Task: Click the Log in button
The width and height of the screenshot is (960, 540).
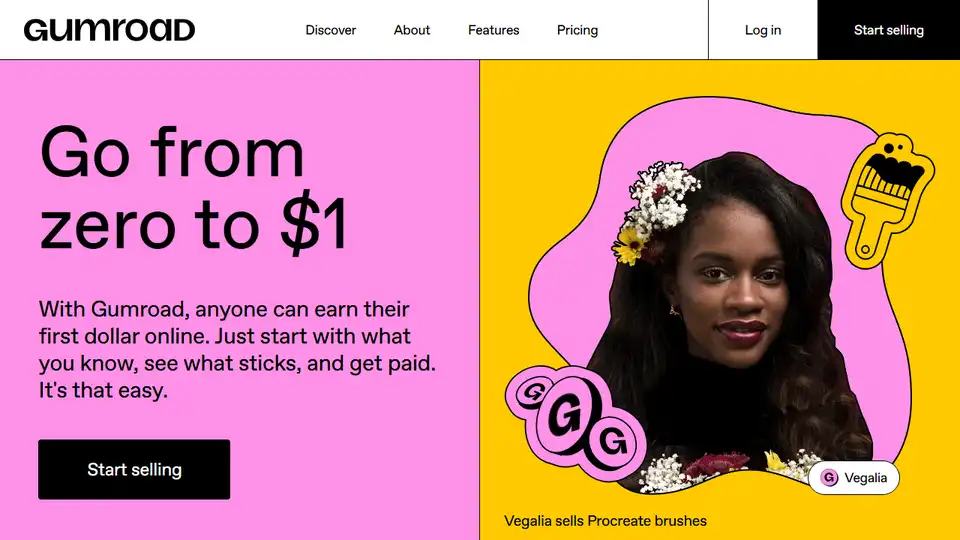Action: click(x=763, y=30)
